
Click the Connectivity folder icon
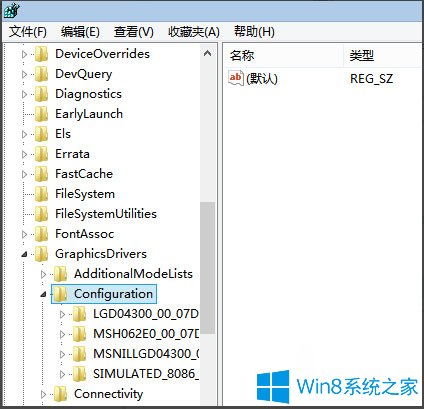point(61,394)
